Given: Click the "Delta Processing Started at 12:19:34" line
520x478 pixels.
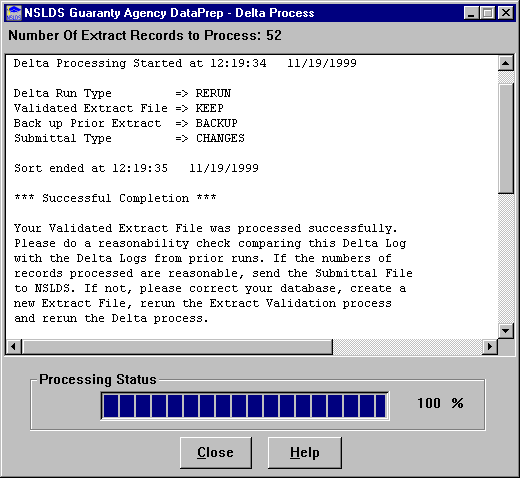Looking at the screenshot, I should pos(185,63).
